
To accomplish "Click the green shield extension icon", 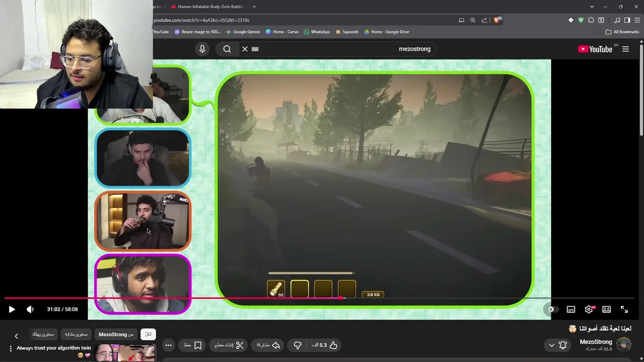I will [581, 20].
